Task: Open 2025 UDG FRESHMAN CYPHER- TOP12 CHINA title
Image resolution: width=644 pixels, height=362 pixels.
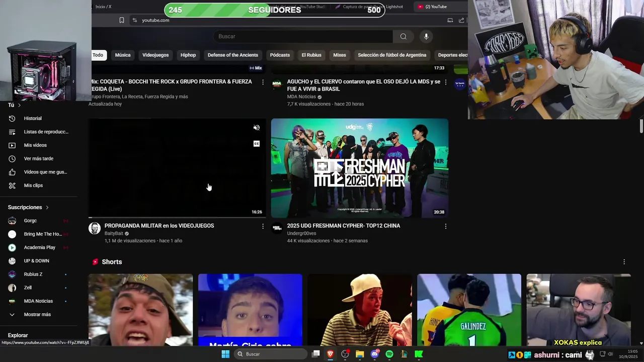Action: coord(344,226)
